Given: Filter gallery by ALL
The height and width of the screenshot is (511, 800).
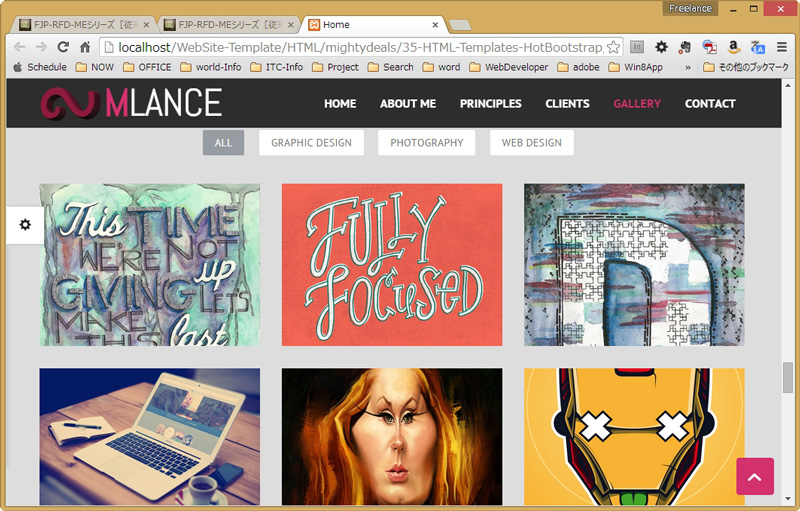Looking at the screenshot, I should click(223, 143).
